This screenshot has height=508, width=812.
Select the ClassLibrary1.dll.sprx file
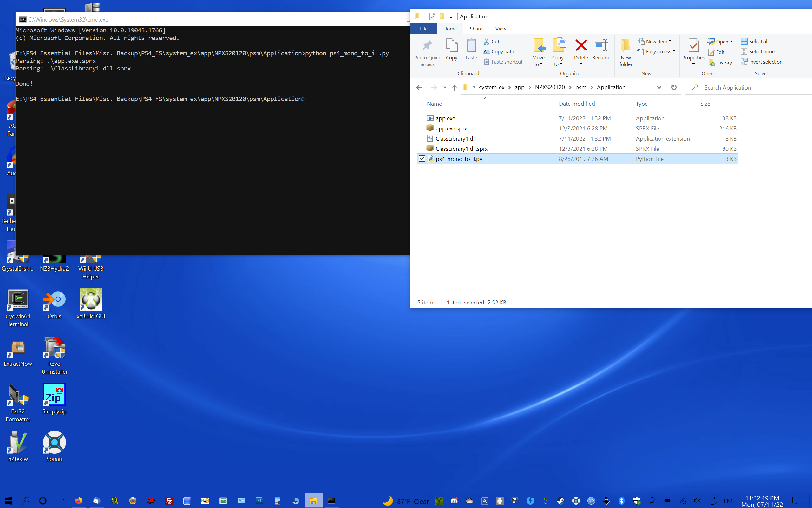coord(578,149)
